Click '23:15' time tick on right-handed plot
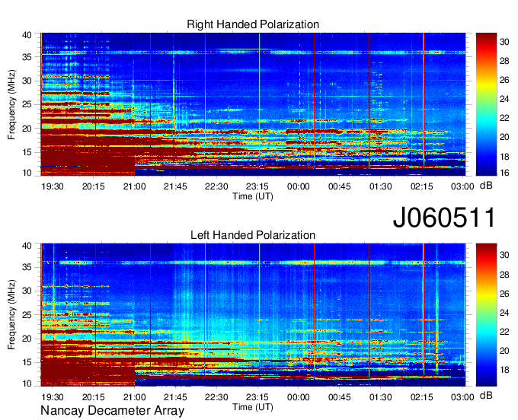The width and height of the screenshot is (518, 420). 257,186
